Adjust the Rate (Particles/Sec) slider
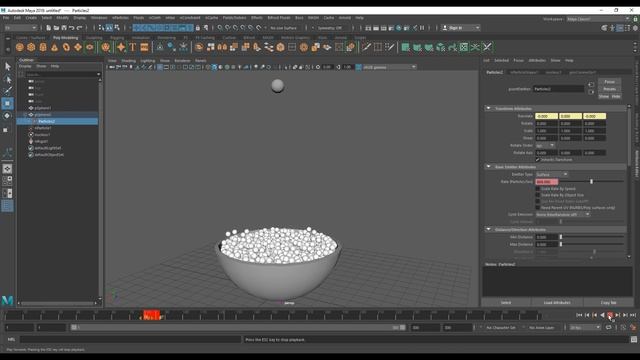 click(x=591, y=181)
